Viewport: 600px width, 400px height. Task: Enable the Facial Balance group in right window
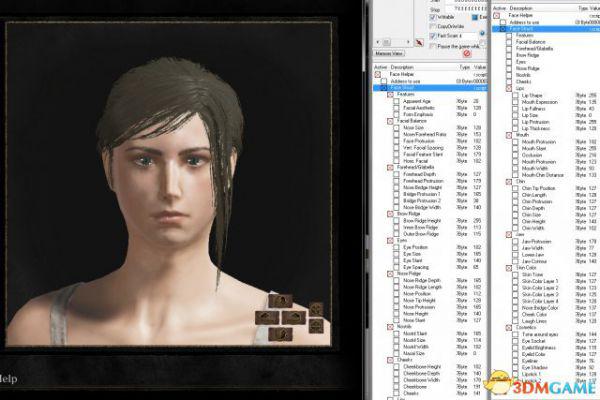(x=509, y=42)
